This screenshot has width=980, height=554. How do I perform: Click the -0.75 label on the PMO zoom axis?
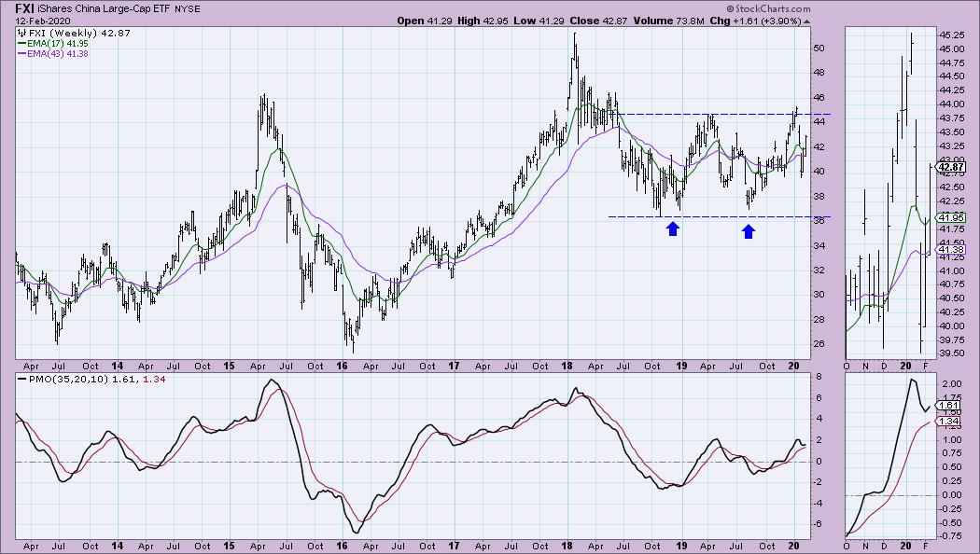tap(950, 535)
